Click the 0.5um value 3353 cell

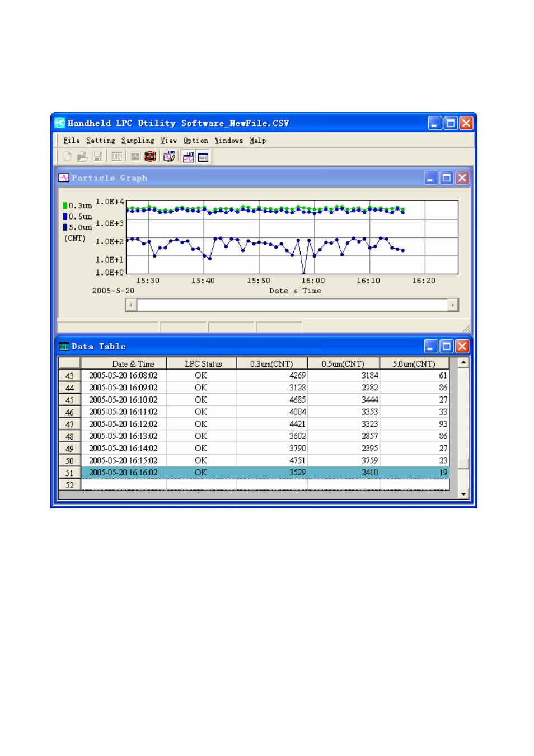tap(344, 412)
